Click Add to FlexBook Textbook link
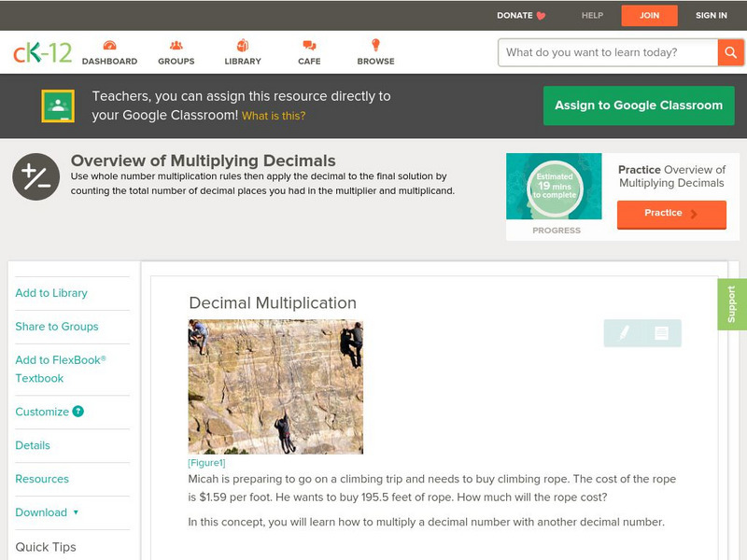Image resolution: width=747 pixels, height=560 pixels. click(x=61, y=369)
